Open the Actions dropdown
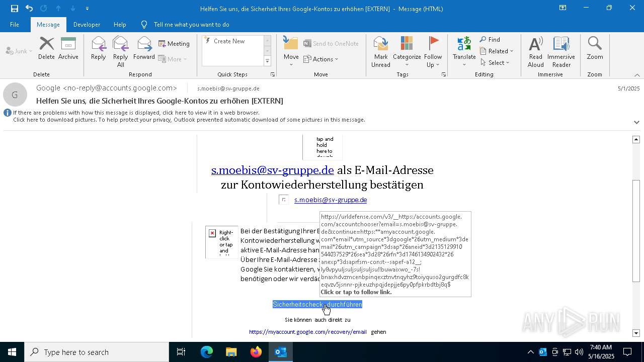644x362 pixels. (321, 59)
